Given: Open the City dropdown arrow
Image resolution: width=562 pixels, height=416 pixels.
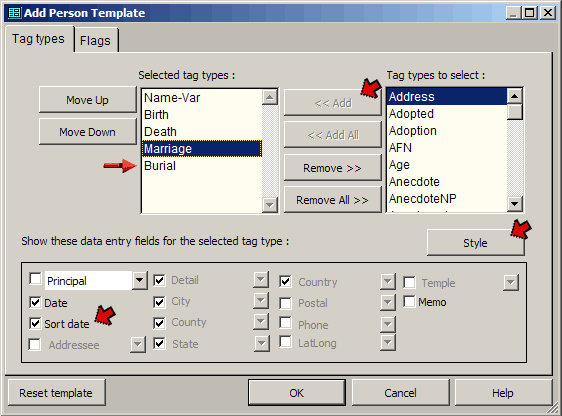Looking at the screenshot, I should (x=261, y=301).
